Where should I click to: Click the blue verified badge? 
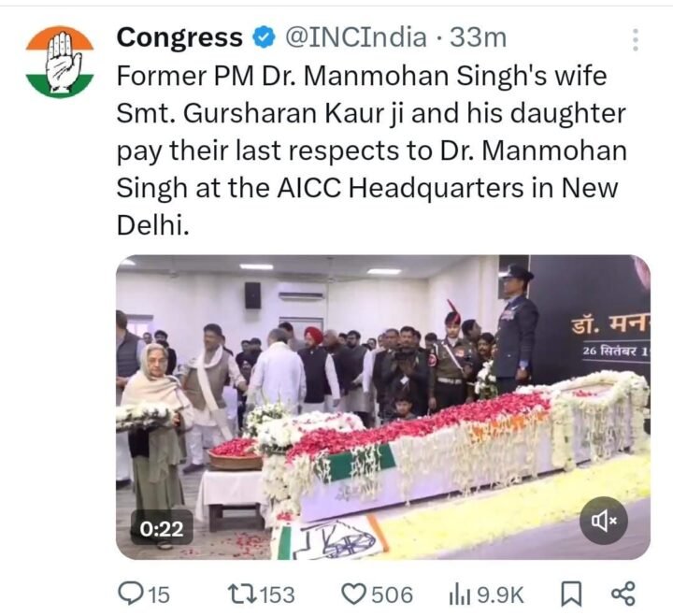click(x=265, y=38)
